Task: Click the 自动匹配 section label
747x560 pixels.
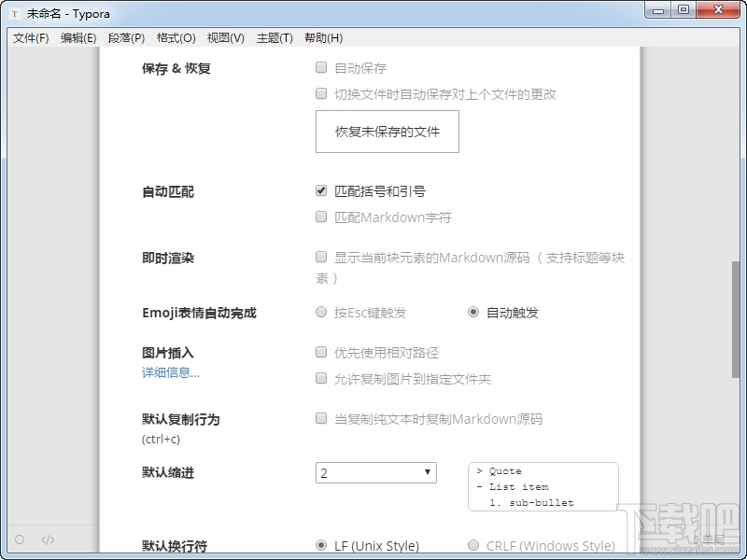Action: click(x=168, y=192)
